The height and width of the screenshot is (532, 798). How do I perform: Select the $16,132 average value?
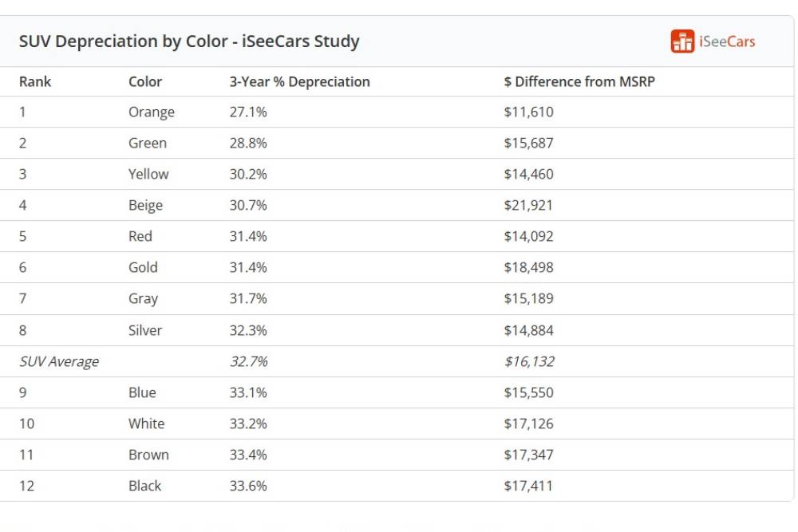pyautogui.click(x=528, y=361)
